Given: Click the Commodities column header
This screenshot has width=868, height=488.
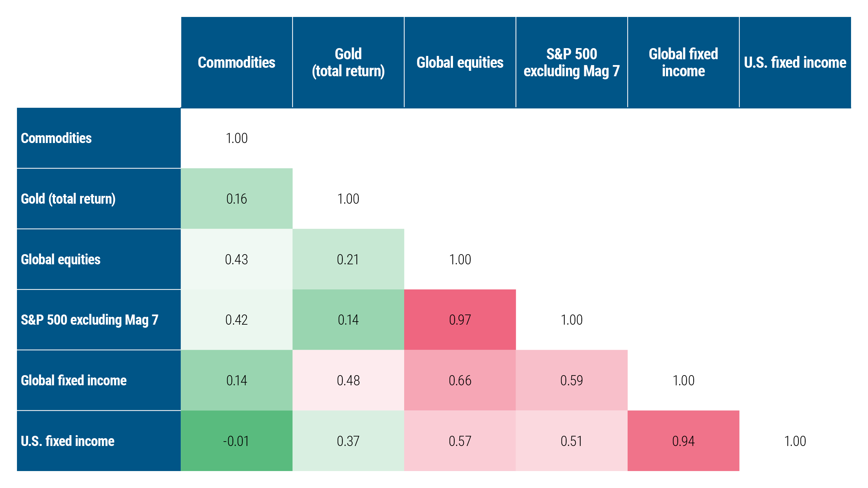Looking at the screenshot, I should coord(236,62).
